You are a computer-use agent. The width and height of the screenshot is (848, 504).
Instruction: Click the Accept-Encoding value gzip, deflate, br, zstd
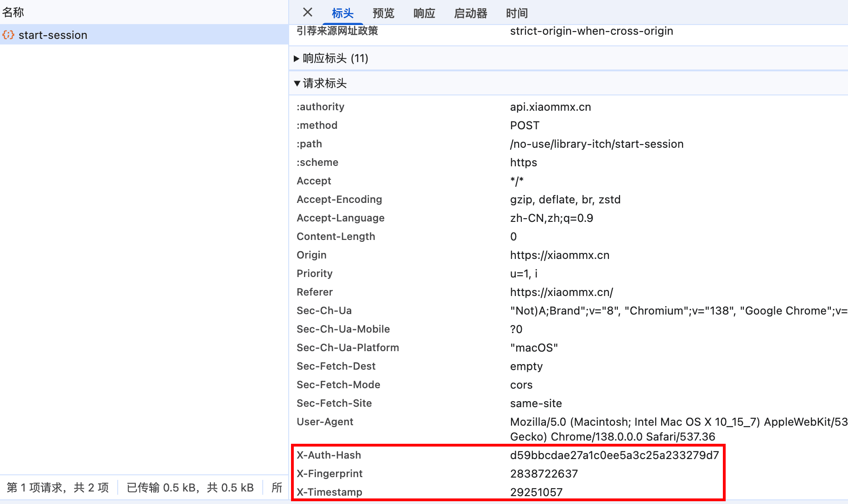click(x=565, y=200)
